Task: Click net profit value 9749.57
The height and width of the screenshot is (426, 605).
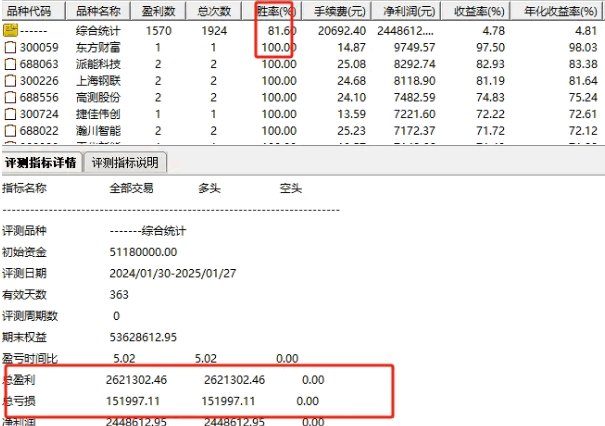Action: pyautogui.click(x=414, y=47)
